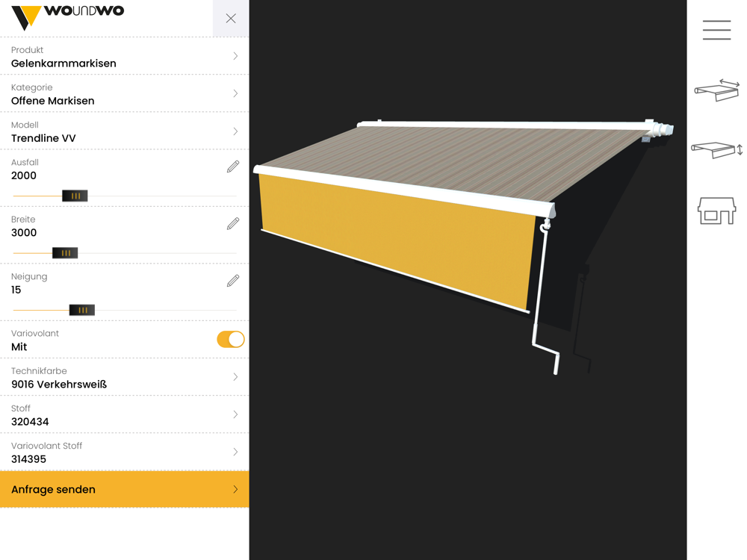Open the Modell Trendline VV chooser

coord(124,131)
